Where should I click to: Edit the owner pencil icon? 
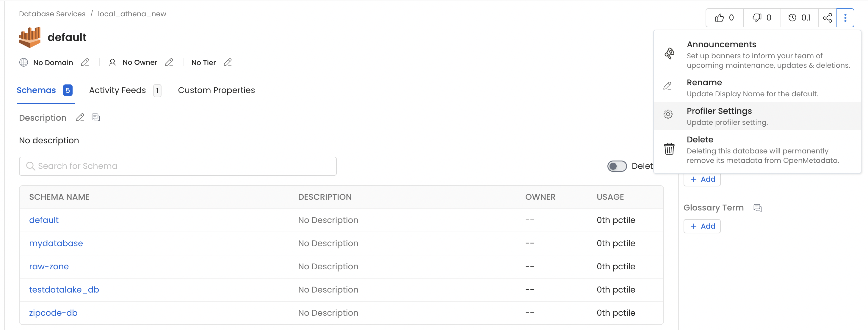point(169,63)
